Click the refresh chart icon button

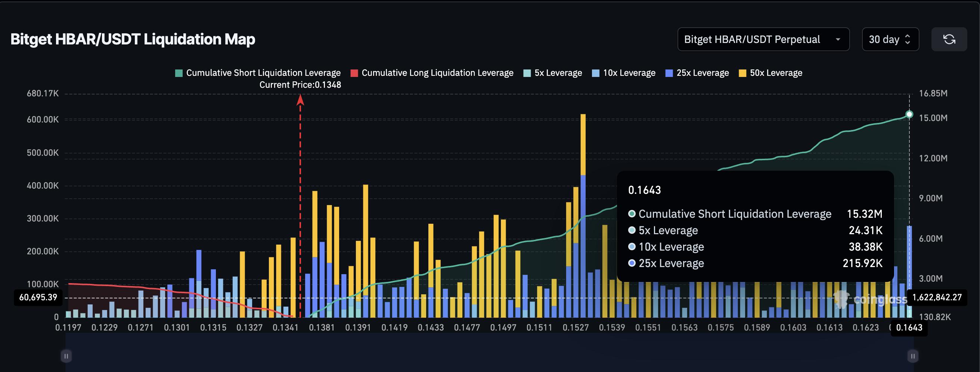click(x=949, y=39)
